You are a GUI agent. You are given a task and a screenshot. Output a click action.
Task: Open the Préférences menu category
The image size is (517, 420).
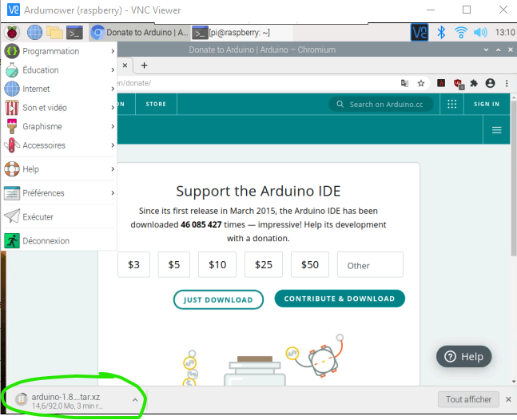click(60, 192)
